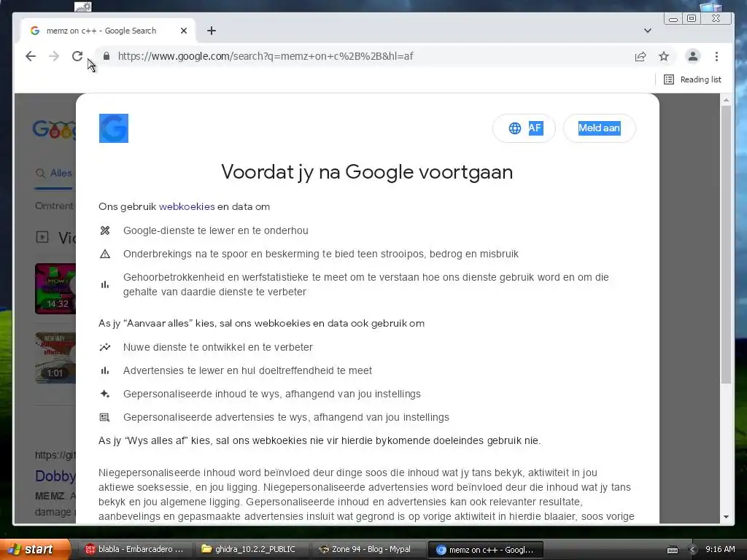Click the Meld aan sign-in button
The image size is (747, 560).
pos(600,128)
